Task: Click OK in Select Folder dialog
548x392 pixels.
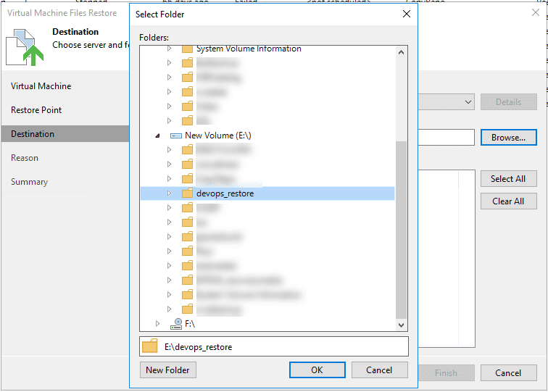Action: point(317,370)
